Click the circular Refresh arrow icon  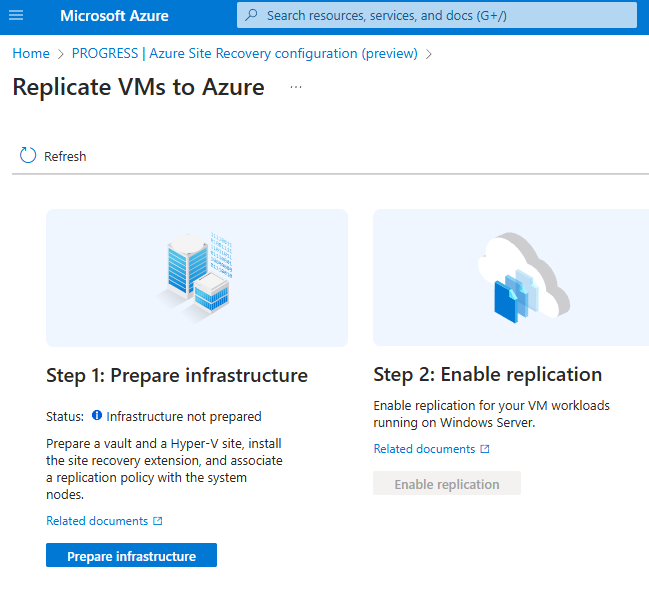(x=28, y=156)
